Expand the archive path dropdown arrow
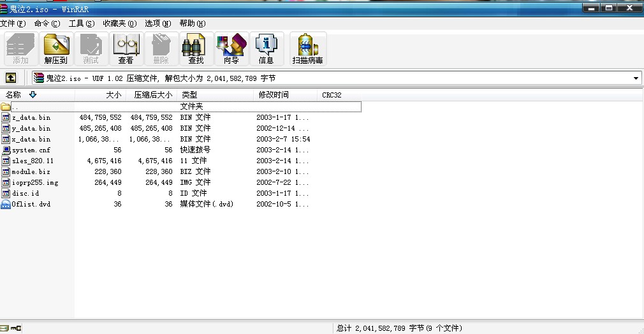 pos(636,78)
